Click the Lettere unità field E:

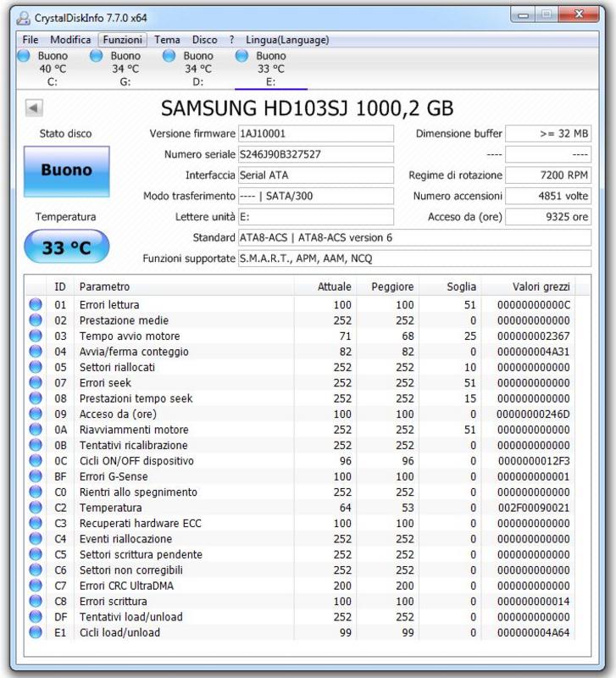(x=316, y=217)
